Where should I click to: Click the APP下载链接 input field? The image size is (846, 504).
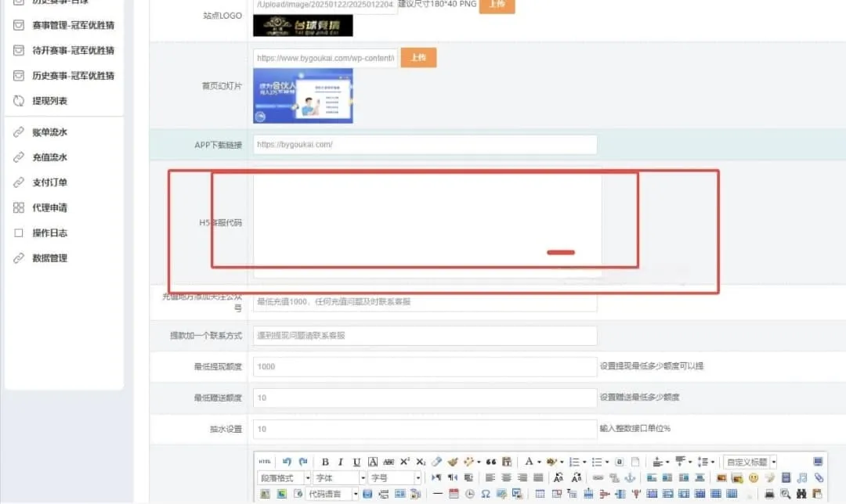point(425,145)
